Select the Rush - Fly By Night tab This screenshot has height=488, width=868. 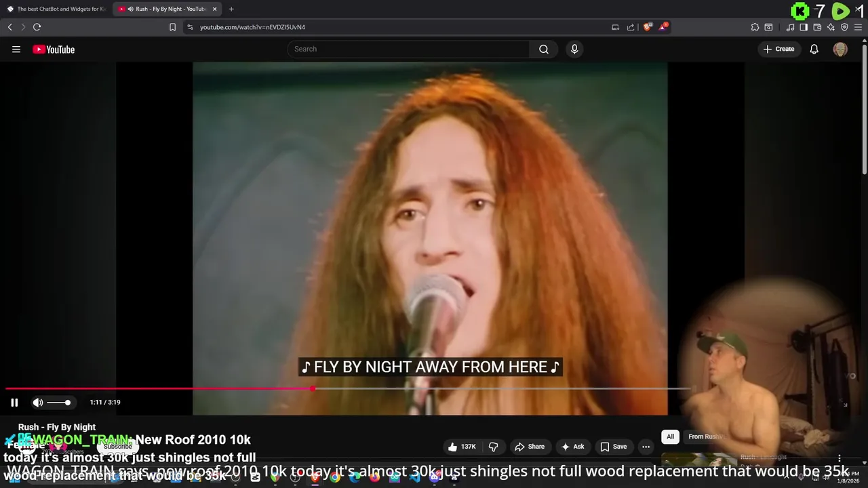click(167, 9)
